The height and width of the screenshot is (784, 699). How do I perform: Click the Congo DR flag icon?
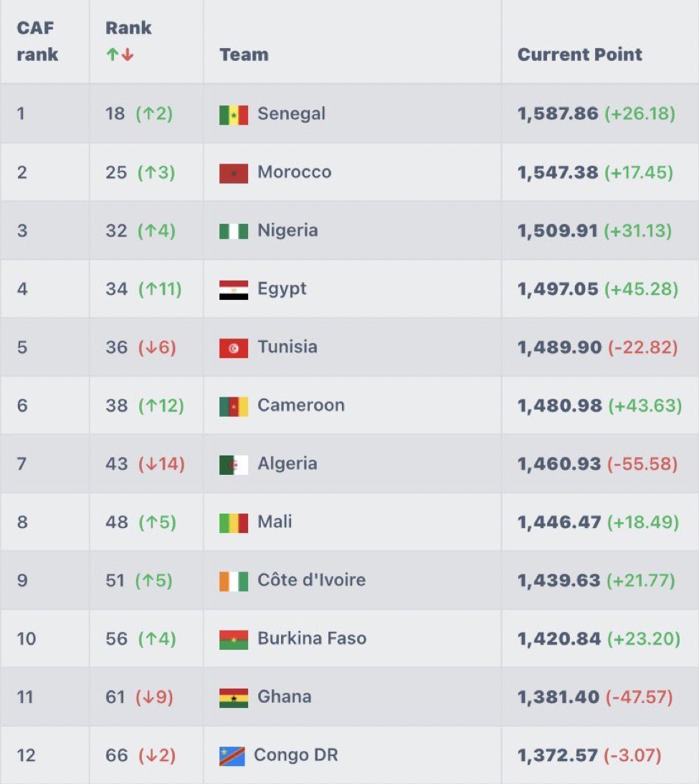[x=232, y=756]
